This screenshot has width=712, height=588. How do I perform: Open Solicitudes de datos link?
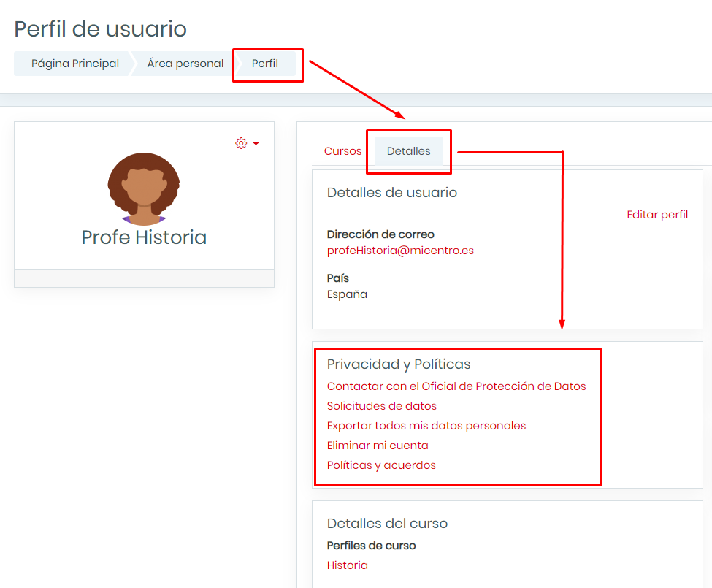pyautogui.click(x=381, y=406)
